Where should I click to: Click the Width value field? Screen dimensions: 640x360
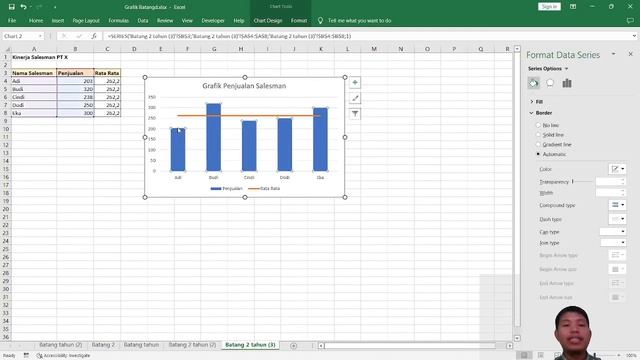pos(607,192)
